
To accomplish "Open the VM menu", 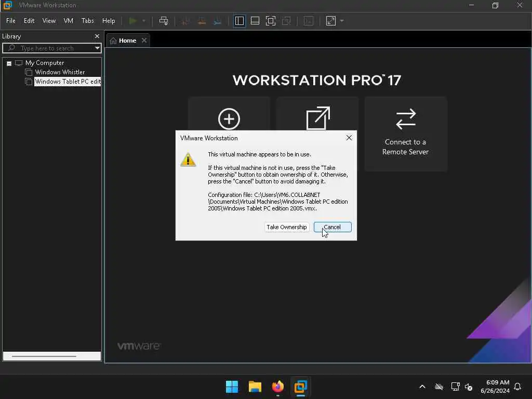I will [x=68, y=21].
